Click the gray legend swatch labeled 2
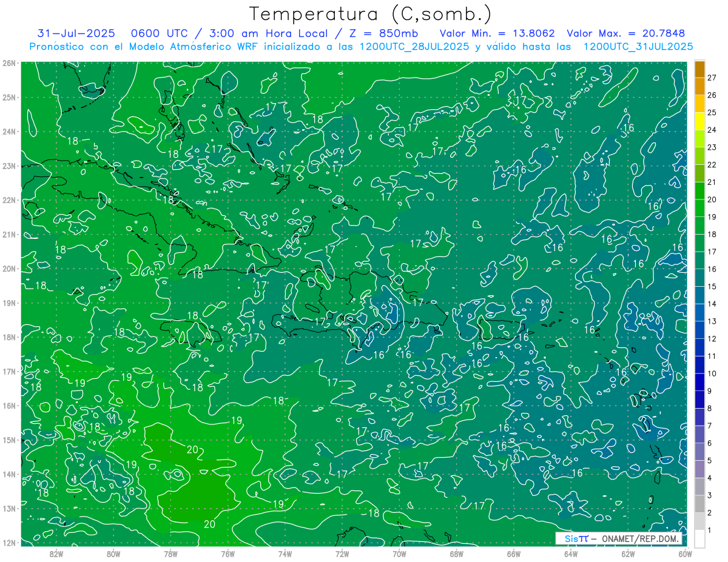Image resolution: width=728 pixels, height=562 pixels. pyautogui.click(x=699, y=504)
